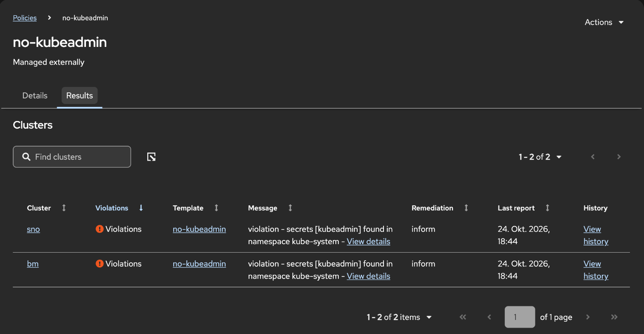This screenshot has height=334, width=644.
Task: Click the page number input box
Action: [x=520, y=317]
